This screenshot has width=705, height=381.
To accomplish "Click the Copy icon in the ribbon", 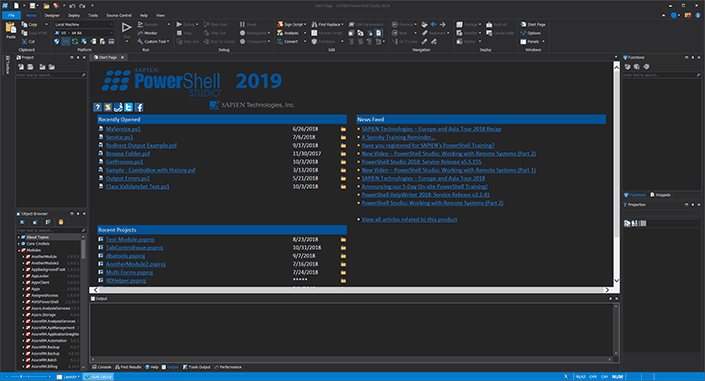I will (x=24, y=24).
